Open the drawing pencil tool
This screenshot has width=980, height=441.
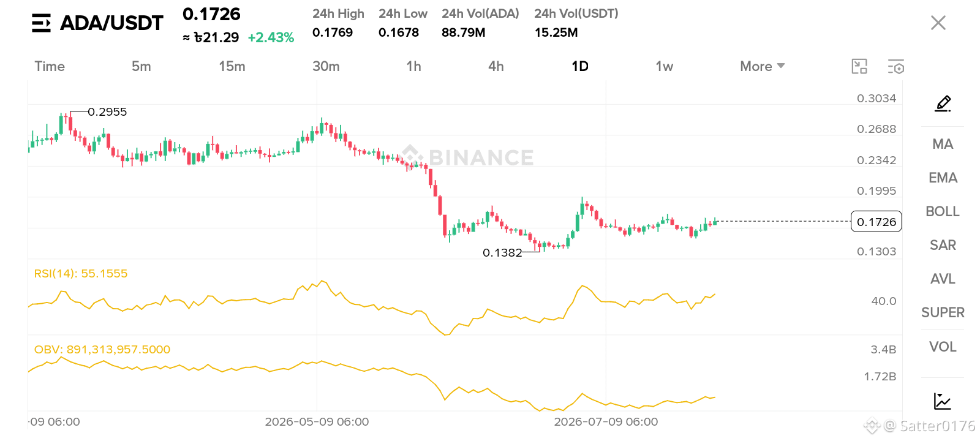click(x=943, y=104)
